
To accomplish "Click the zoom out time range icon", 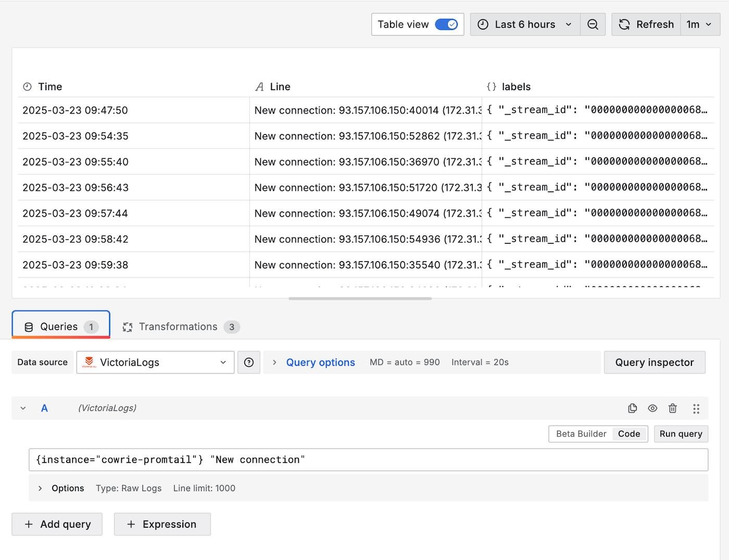I will (x=593, y=24).
